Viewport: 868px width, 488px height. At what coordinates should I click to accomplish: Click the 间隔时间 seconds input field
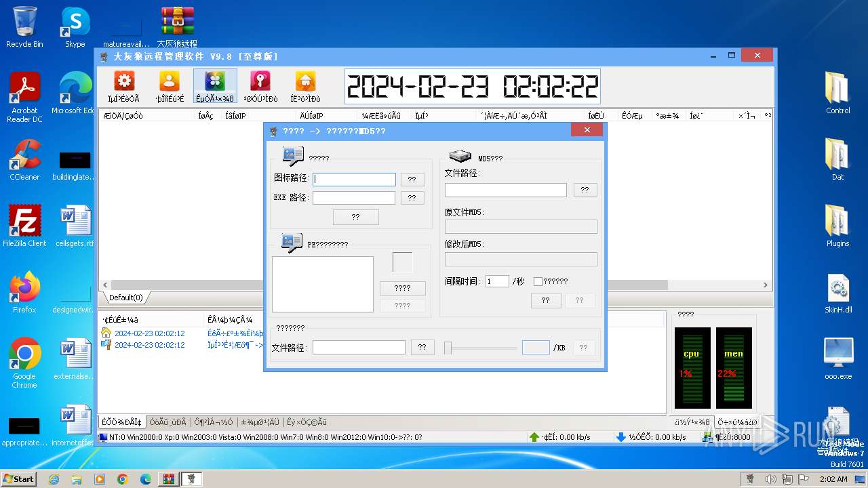[497, 281]
